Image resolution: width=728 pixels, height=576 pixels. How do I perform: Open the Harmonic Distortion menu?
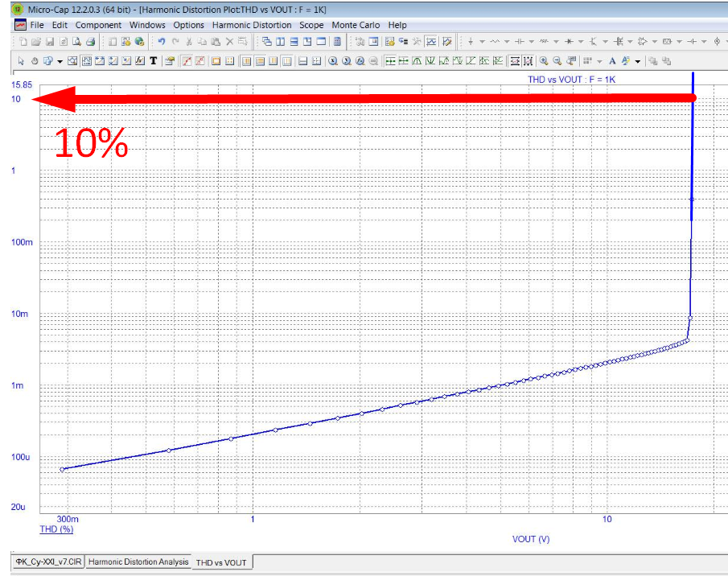[x=252, y=25]
